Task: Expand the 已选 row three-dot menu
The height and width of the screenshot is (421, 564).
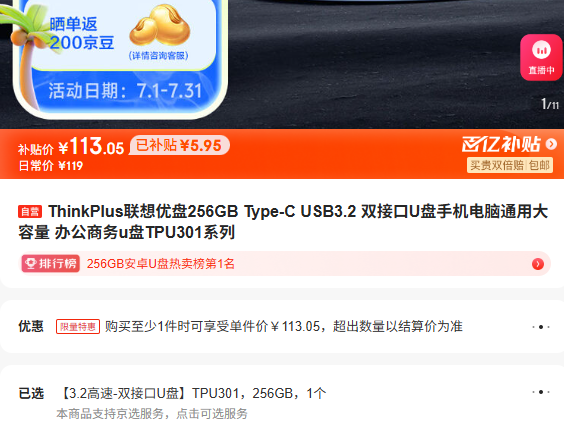Action: (x=541, y=392)
